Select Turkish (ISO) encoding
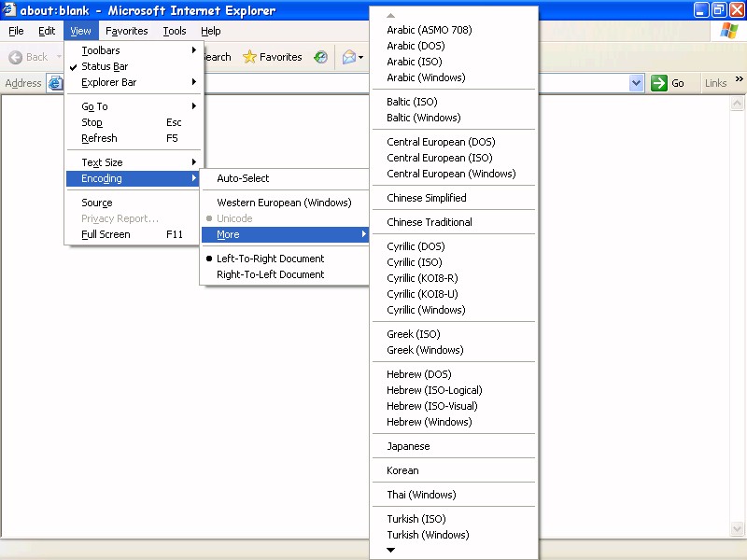The image size is (747, 560). 454,519
